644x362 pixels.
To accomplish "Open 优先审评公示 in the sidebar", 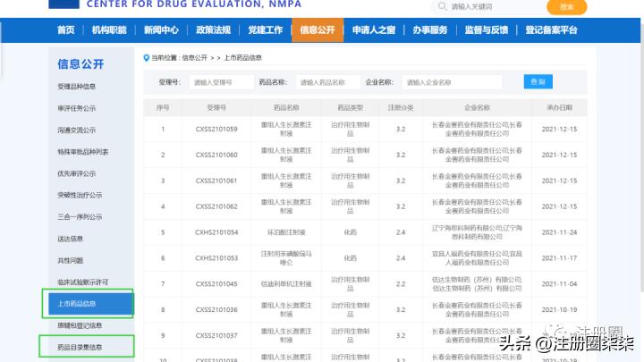I will [76, 173].
